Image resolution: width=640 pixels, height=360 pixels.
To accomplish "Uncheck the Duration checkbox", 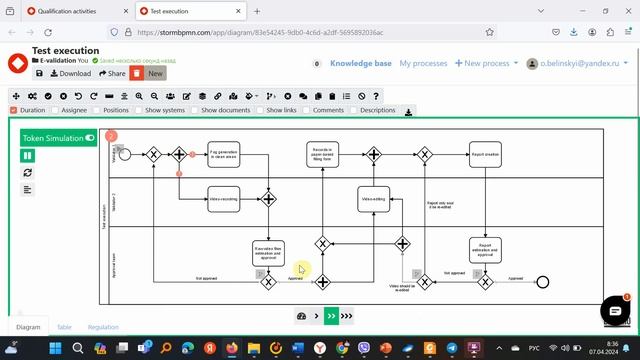I will tap(13, 110).
